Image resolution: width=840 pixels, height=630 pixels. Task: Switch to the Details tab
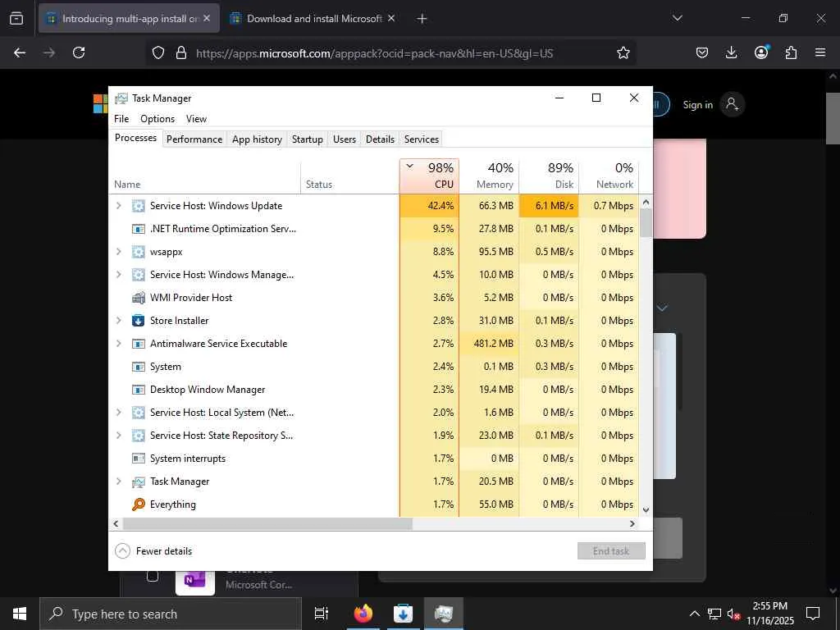[x=381, y=139]
